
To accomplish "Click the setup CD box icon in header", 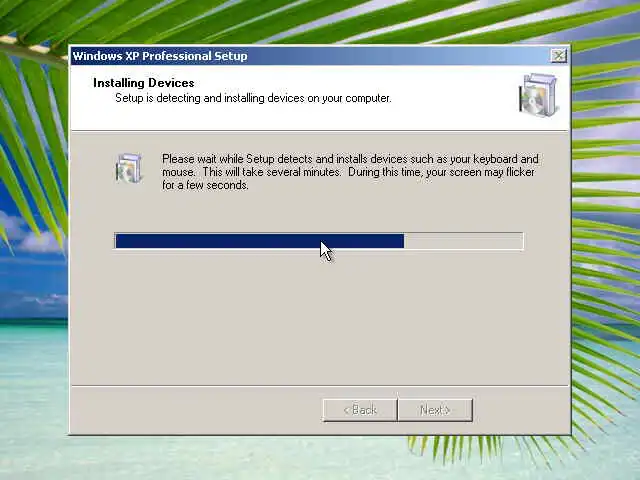I will [538, 96].
